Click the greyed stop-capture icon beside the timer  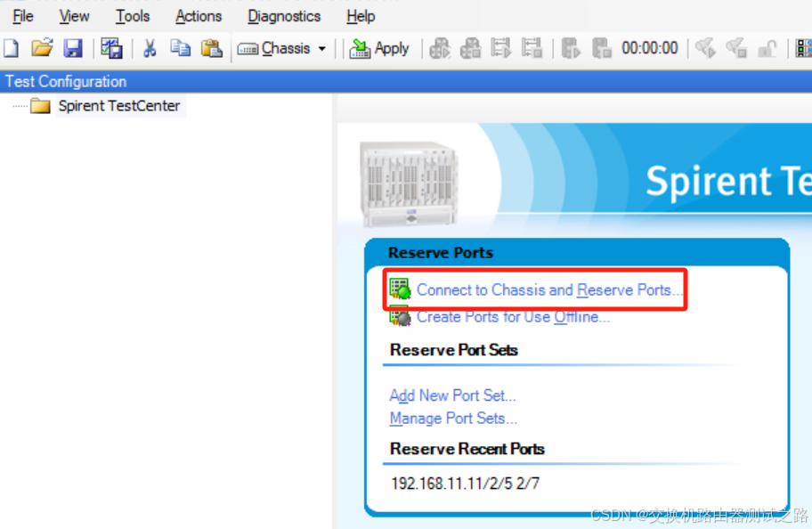pyautogui.click(x=602, y=49)
